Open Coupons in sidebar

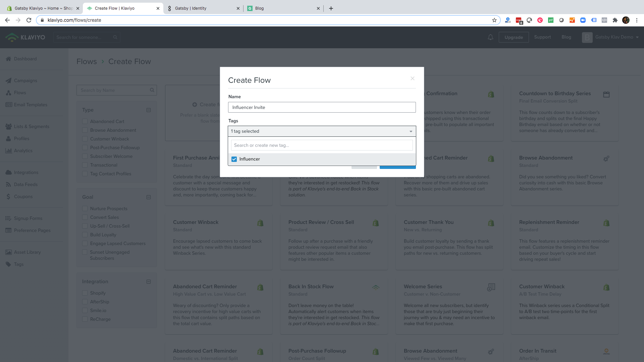(19, 196)
